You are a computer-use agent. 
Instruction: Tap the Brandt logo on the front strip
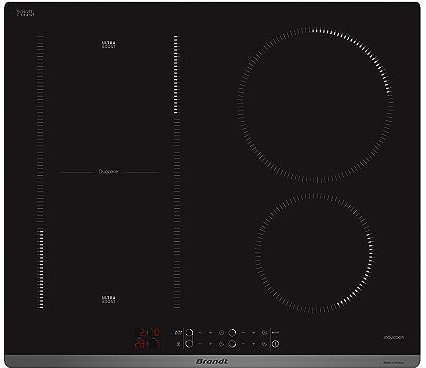(x=212, y=361)
